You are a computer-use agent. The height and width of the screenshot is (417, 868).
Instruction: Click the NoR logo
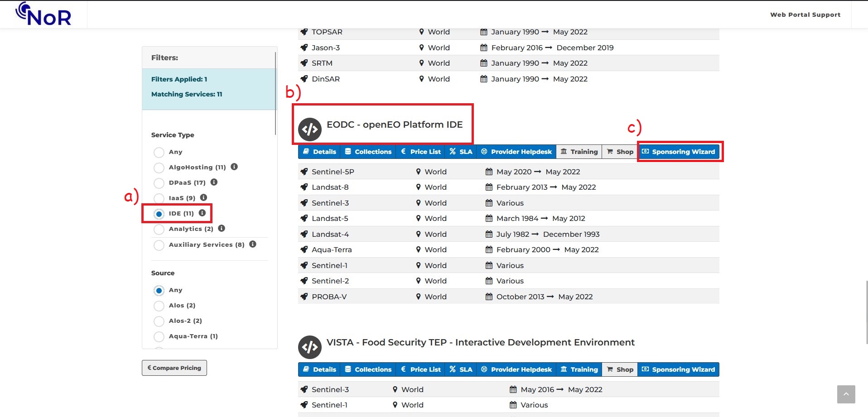[x=43, y=14]
